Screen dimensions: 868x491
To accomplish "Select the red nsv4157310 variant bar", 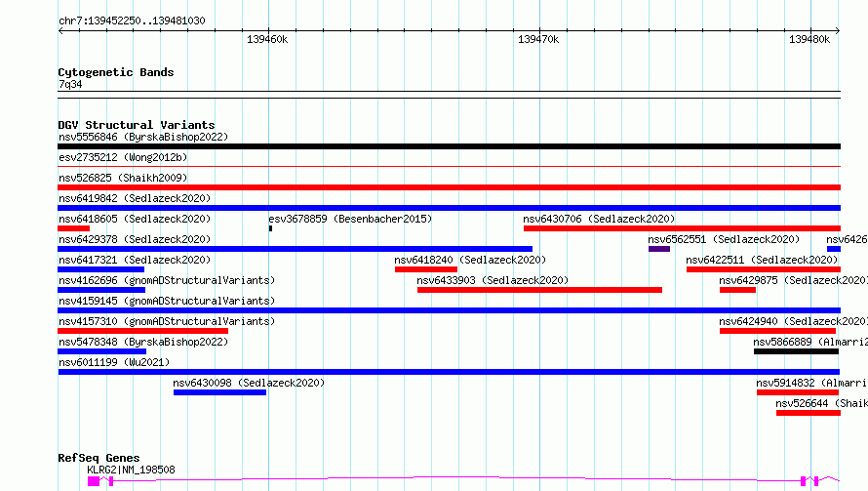I will tap(142, 331).
